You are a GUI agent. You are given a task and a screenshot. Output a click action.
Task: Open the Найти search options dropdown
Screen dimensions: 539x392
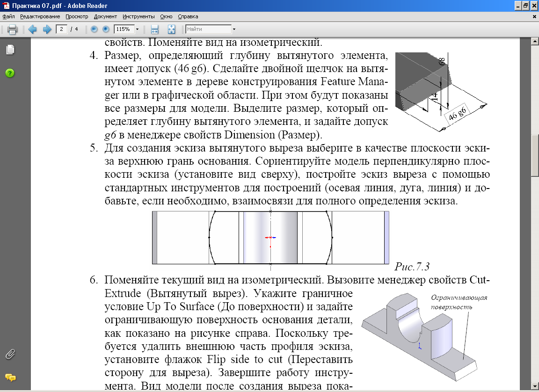(x=234, y=29)
